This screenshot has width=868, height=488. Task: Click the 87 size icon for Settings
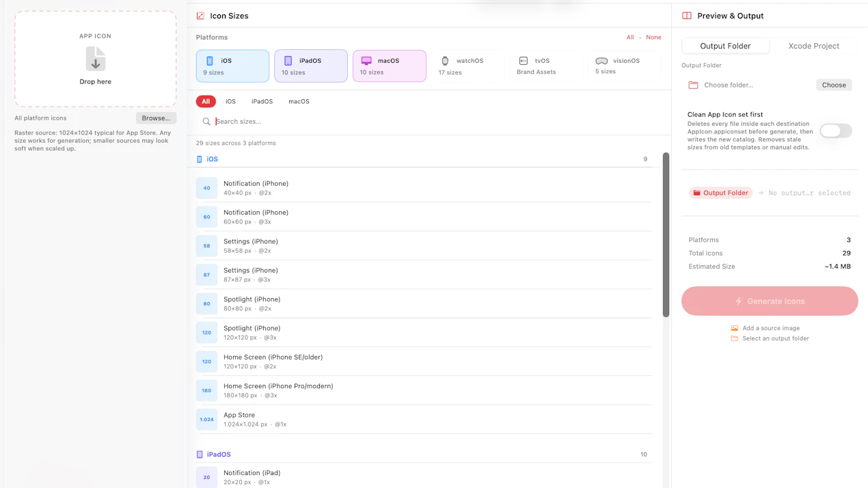coord(206,275)
